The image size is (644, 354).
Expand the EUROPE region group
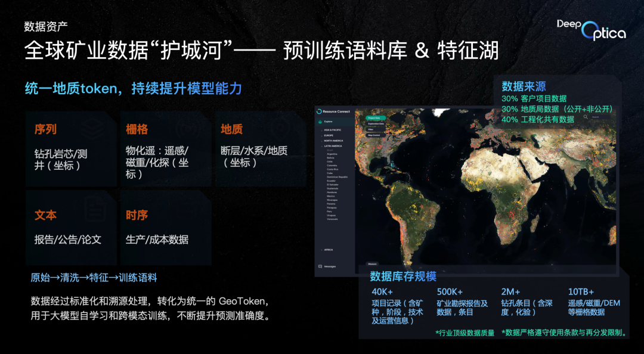tap(329, 135)
